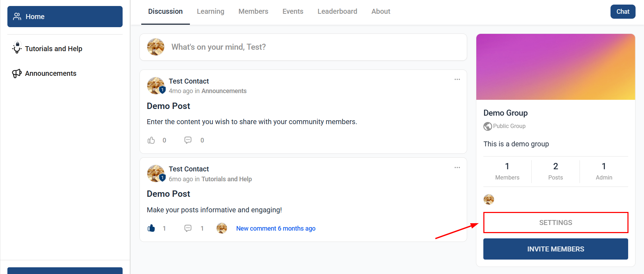This screenshot has width=644, height=274.
Task: Click the member avatar in group card
Action: 489,199
